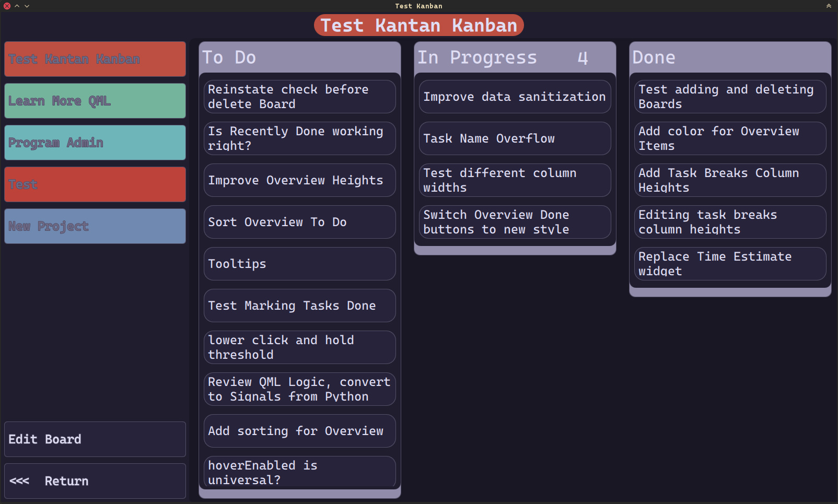Screen dimensions: 838x504
Task: Open the "Tooltips" task card
Action: click(299, 264)
